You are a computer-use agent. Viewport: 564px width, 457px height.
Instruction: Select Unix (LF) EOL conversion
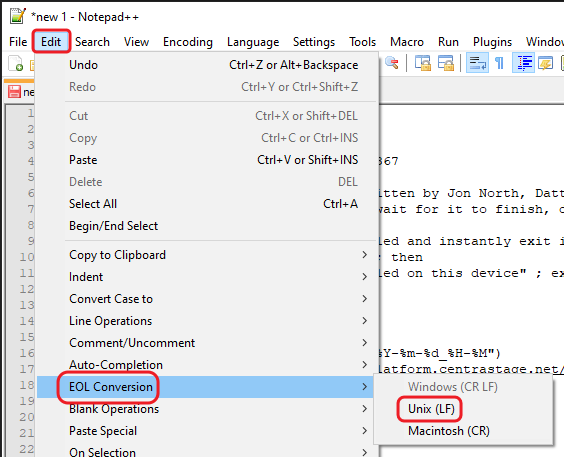click(431, 409)
